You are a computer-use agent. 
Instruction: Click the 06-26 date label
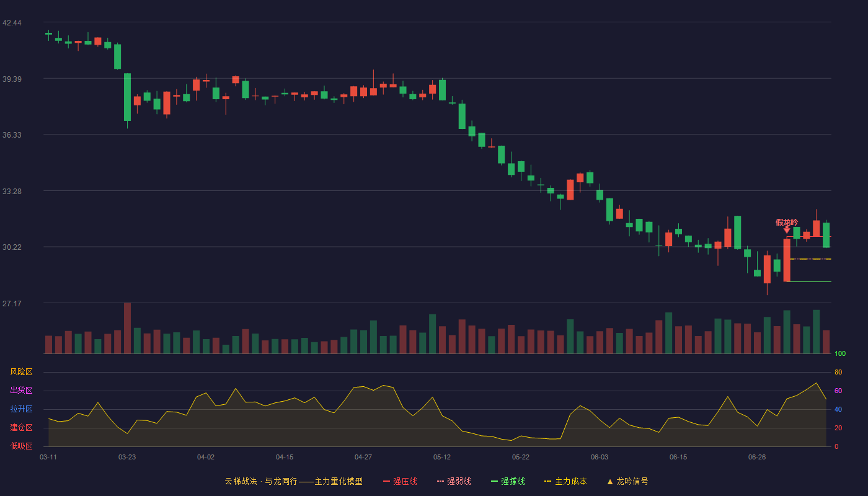pyautogui.click(x=757, y=457)
